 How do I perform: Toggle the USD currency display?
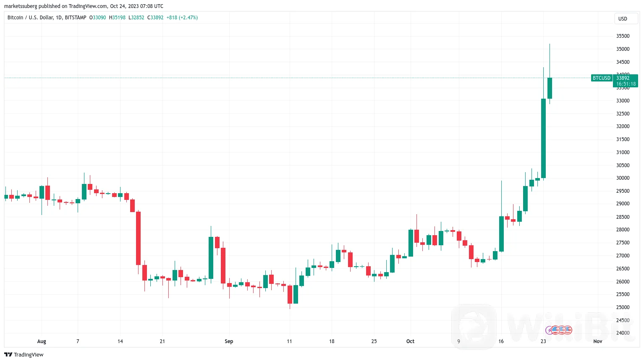tap(626, 18)
